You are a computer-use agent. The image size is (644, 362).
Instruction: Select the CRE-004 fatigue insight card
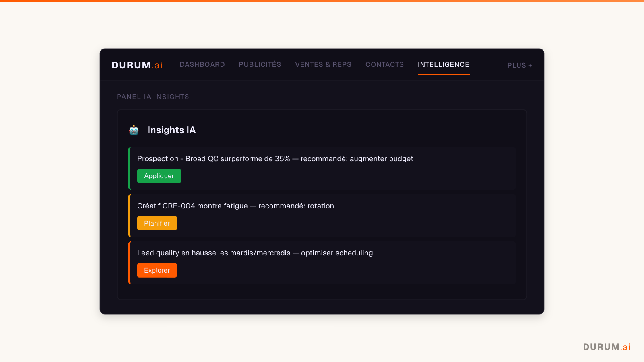point(322,216)
